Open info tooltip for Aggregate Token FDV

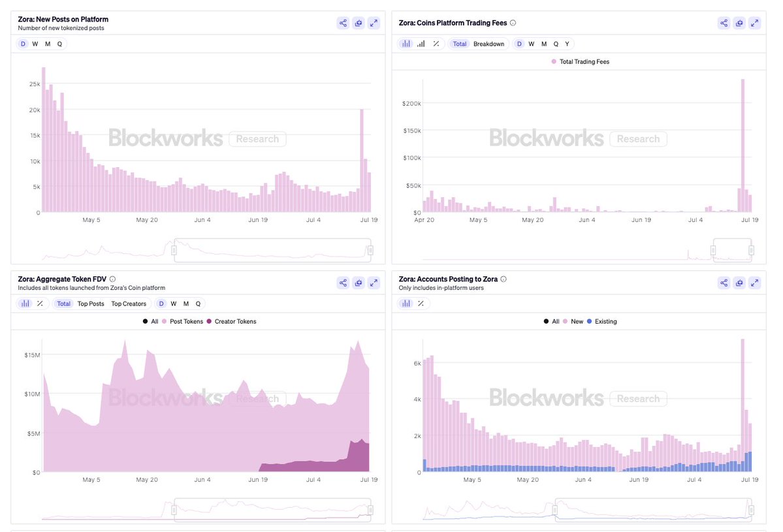point(112,279)
